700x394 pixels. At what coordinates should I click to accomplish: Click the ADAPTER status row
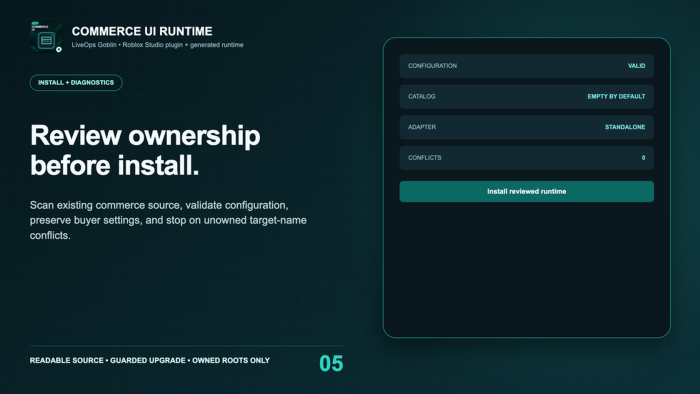526,127
